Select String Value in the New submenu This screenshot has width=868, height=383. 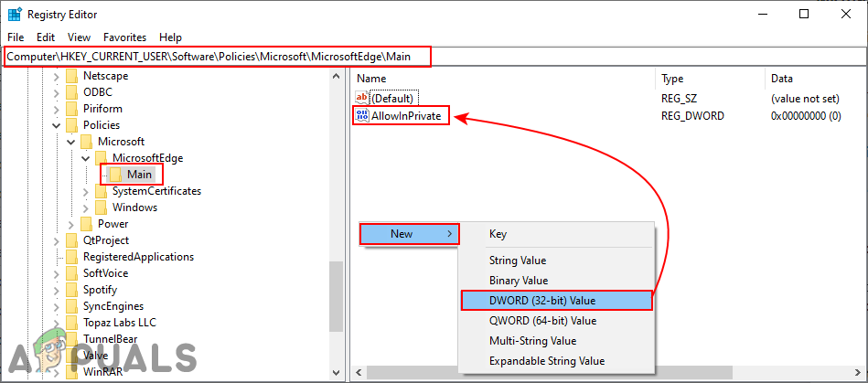pyautogui.click(x=518, y=261)
